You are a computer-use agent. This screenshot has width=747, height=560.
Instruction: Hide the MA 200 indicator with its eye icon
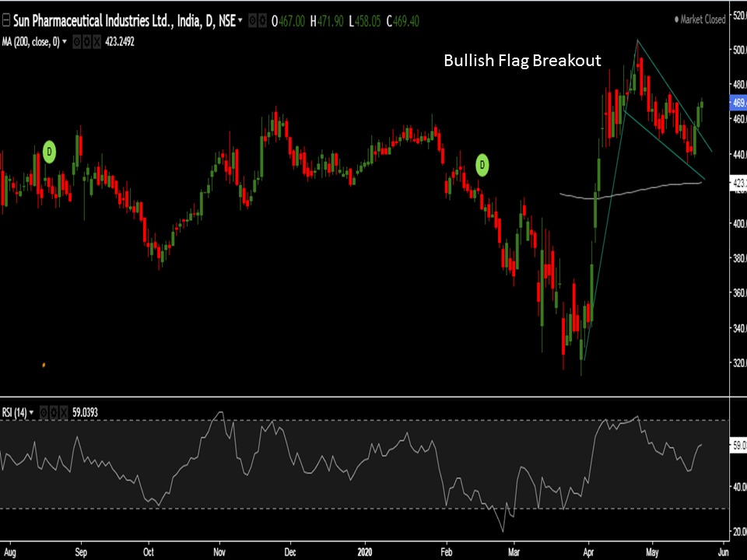pos(77,42)
